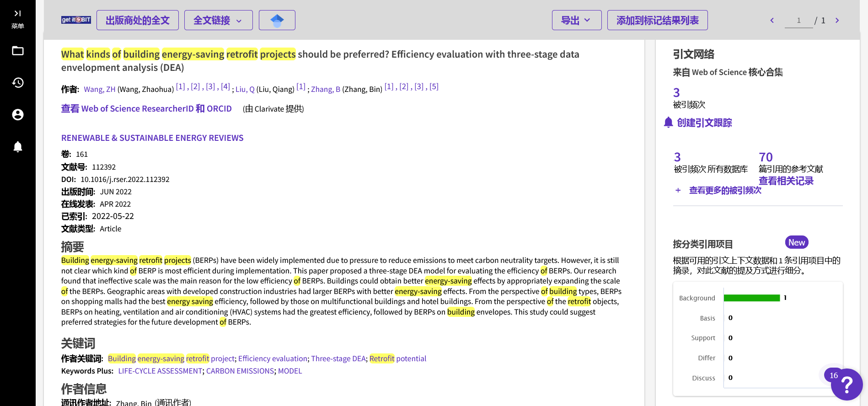Click 出版商处的全文 button
This screenshot has width=868, height=406.
[x=137, y=20]
